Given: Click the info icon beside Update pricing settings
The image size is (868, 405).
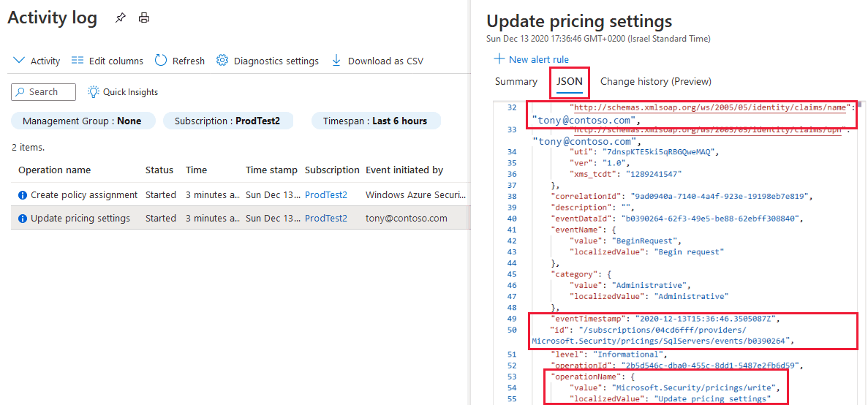Looking at the screenshot, I should pyautogui.click(x=23, y=219).
